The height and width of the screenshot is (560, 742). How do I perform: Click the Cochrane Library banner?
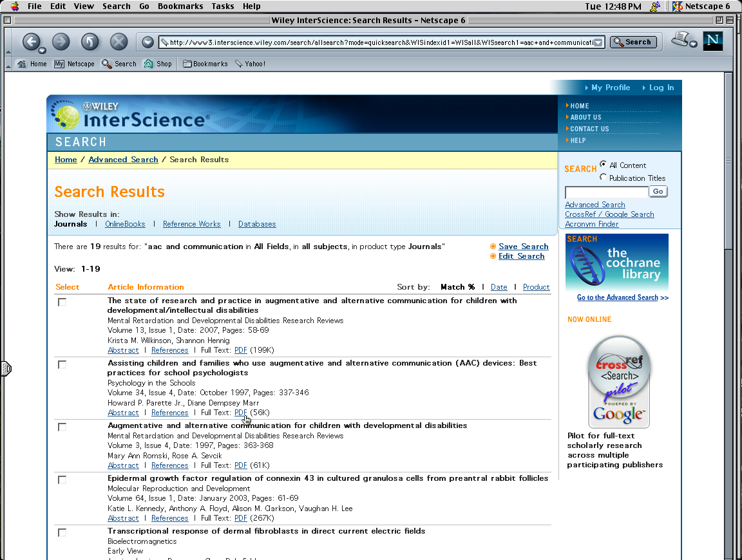tap(617, 262)
